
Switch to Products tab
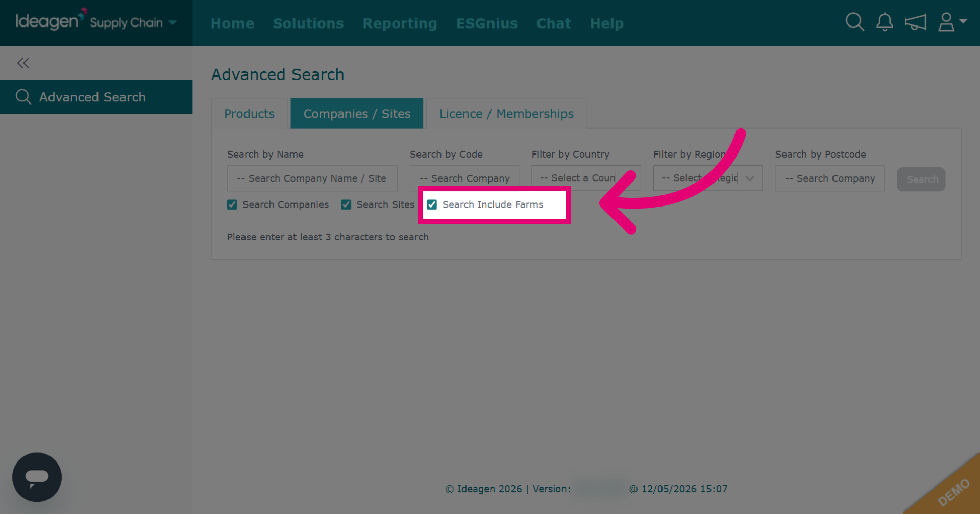tap(250, 113)
